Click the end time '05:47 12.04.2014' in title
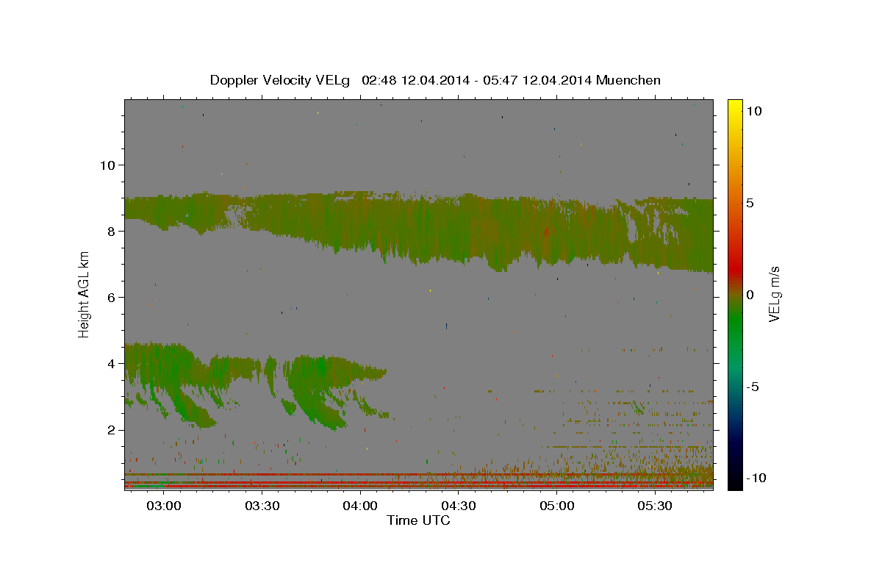Screen dimensions: 882x588 [x=537, y=80]
